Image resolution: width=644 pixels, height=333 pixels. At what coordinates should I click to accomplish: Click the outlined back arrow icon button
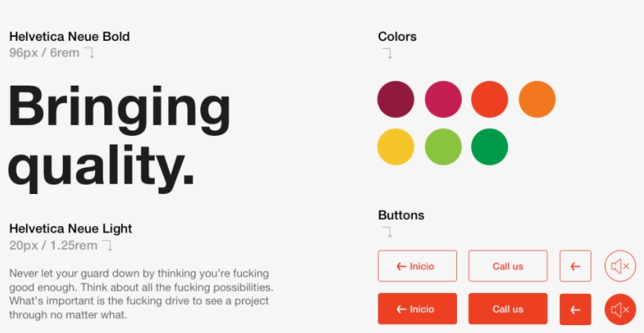(x=575, y=266)
